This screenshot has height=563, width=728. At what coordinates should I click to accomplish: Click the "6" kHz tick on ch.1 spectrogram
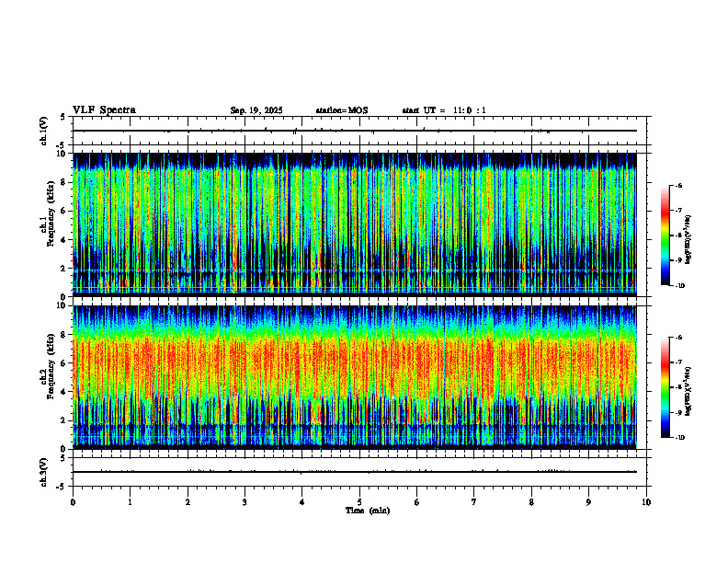64,211
